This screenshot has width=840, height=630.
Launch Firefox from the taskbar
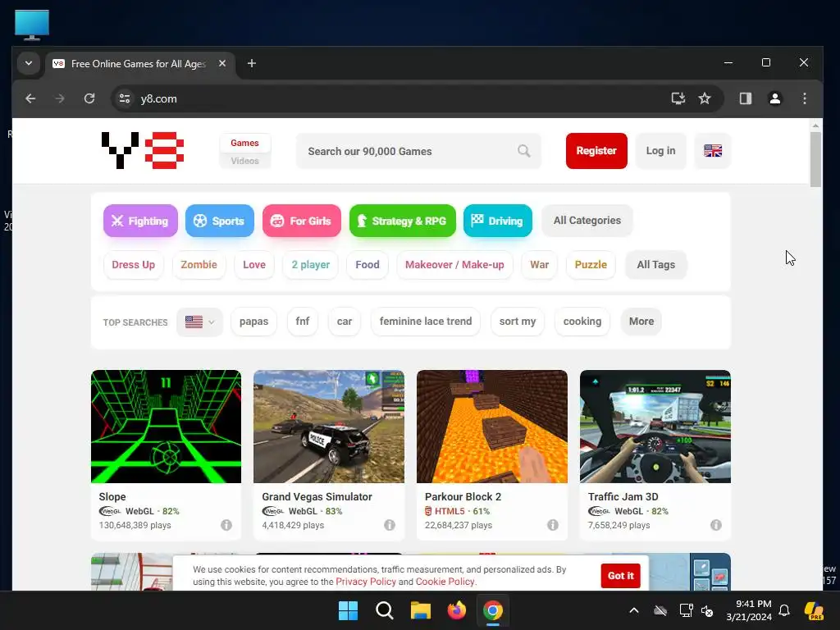456,610
